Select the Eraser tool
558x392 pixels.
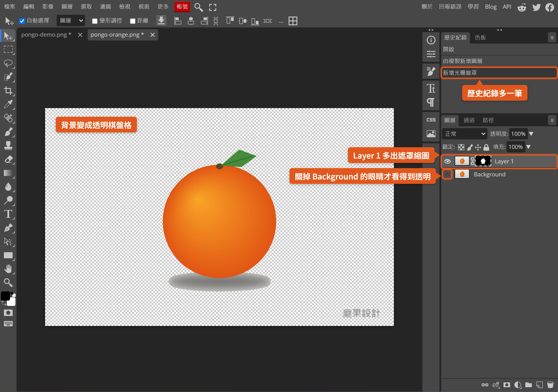click(x=8, y=160)
